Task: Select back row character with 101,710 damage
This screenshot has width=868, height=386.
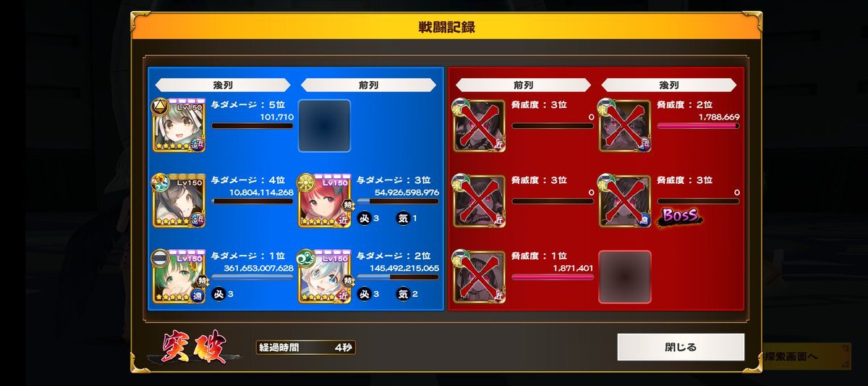Action: [x=179, y=126]
